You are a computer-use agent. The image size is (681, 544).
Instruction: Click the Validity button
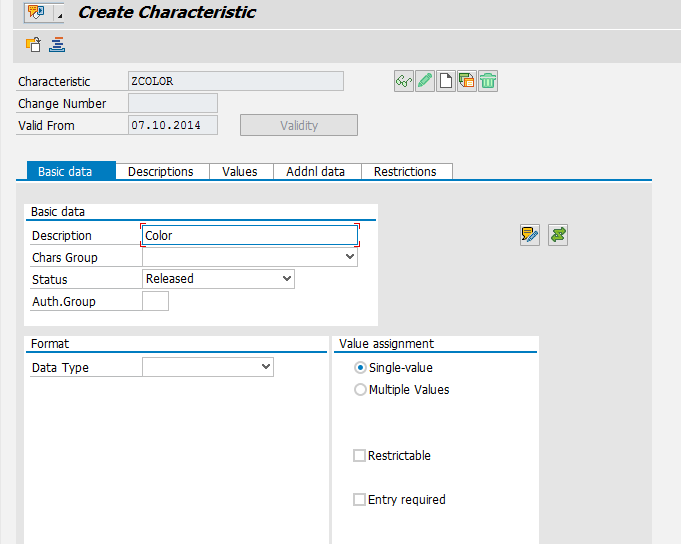(299, 125)
